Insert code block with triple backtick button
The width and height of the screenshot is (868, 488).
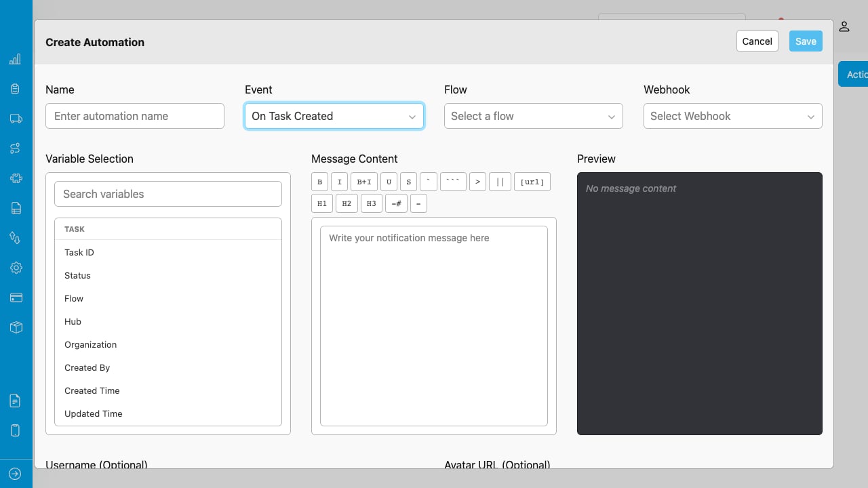point(453,182)
